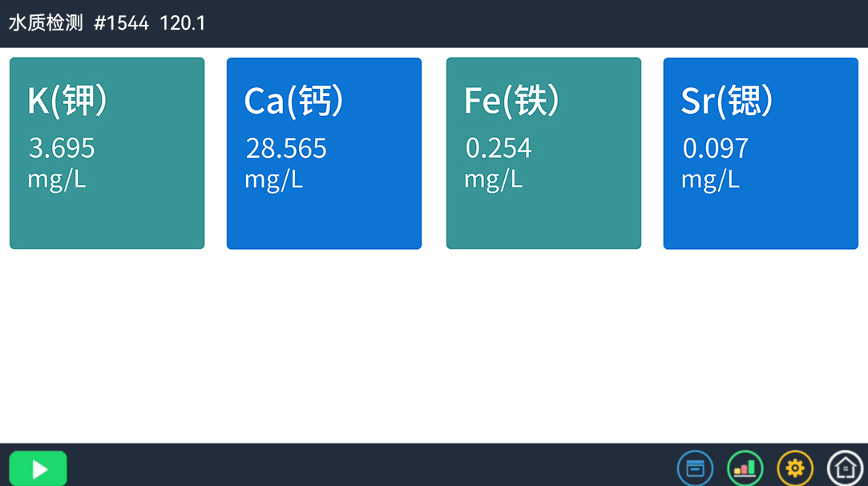Adjust instrument settings with the gear icon
The width and height of the screenshot is (868, 486).
point(794,468)
